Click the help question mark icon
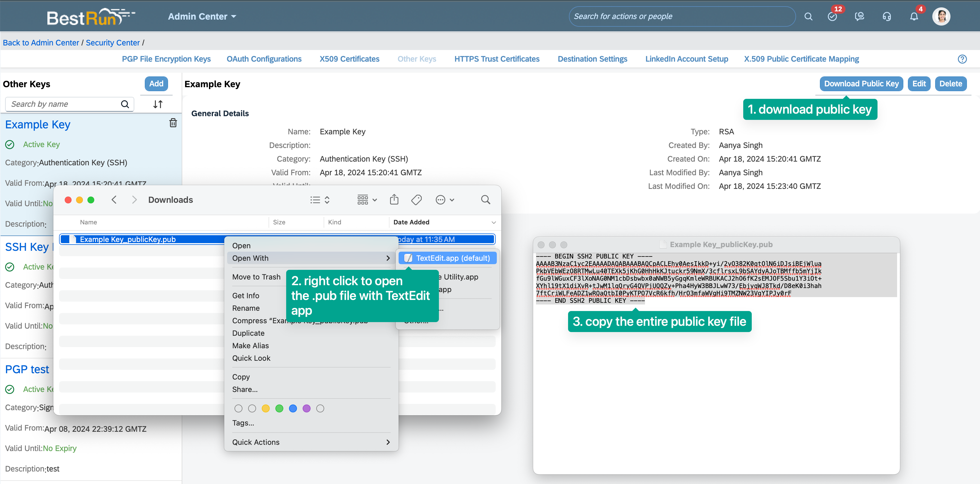Image resolution: width=980 pixels, height=484 pixels. point(962,59)
